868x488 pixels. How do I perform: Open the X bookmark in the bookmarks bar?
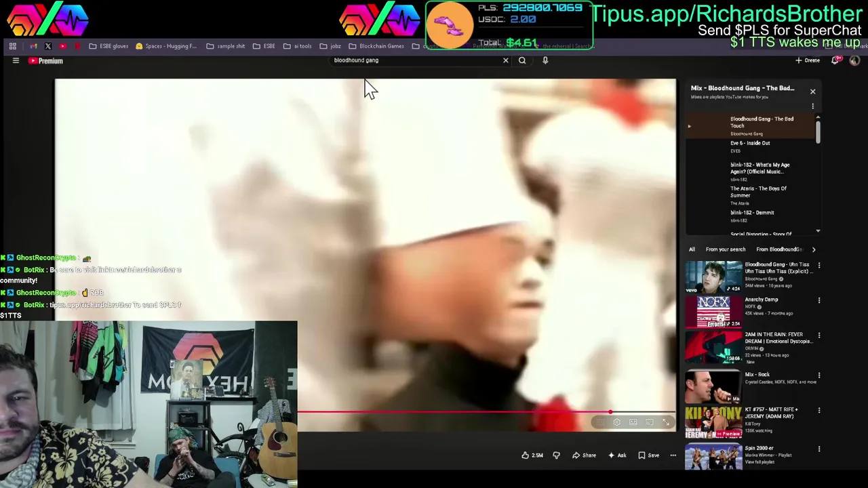48,46
